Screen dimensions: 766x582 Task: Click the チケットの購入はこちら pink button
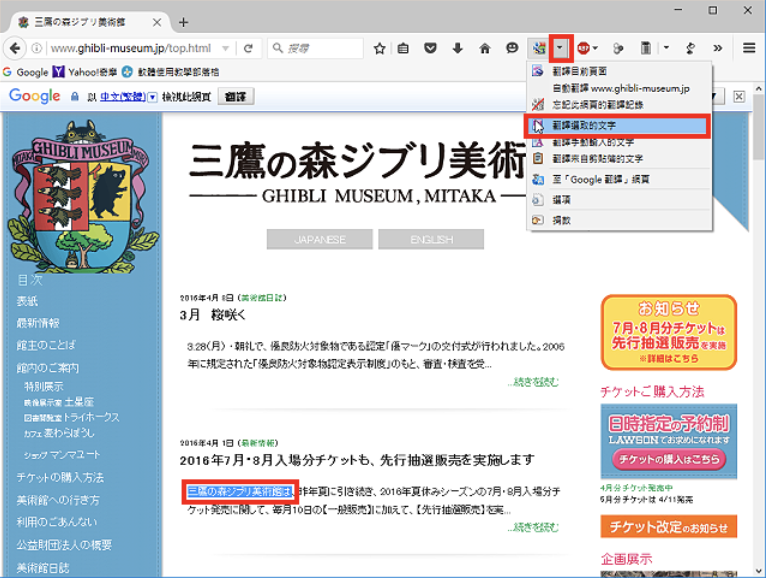[669, 459]
